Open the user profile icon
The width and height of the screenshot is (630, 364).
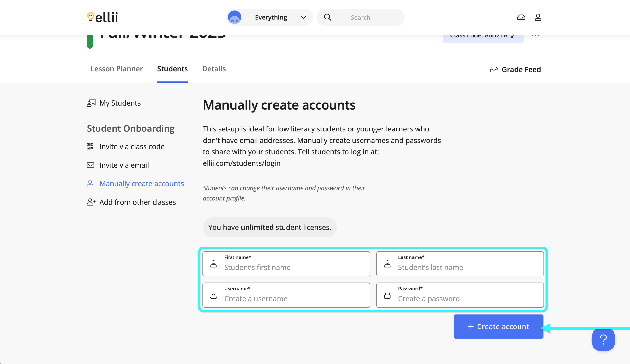(538, 17)
